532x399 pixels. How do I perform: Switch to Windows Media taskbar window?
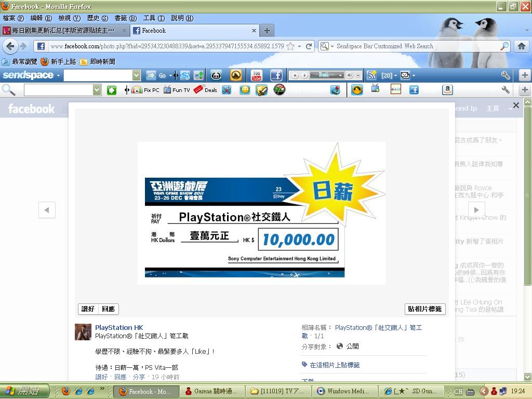[345, 391]
